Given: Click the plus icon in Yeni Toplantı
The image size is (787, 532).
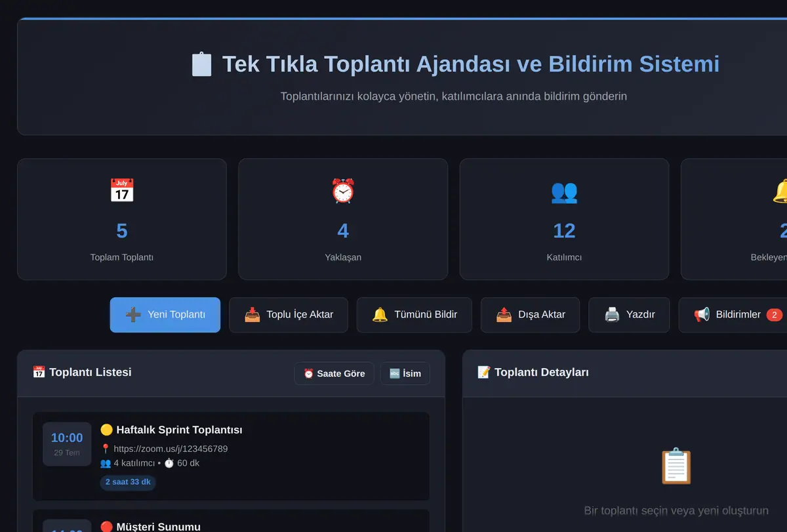Looking at the screenshot, I should pyautogui.click(x=133, y=315).
